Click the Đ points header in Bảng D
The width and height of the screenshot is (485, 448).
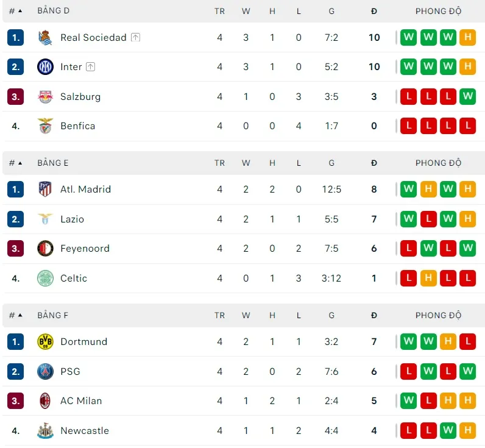tap(374, 11)
